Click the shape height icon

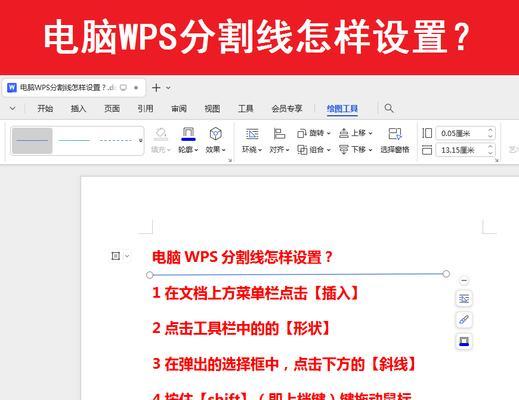[427, 133]
